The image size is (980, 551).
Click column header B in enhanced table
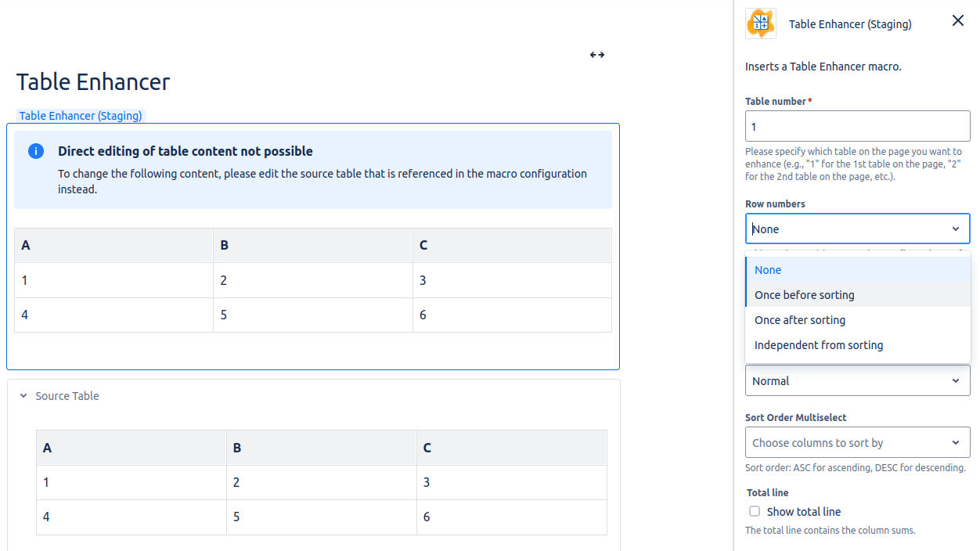(312, 245)
